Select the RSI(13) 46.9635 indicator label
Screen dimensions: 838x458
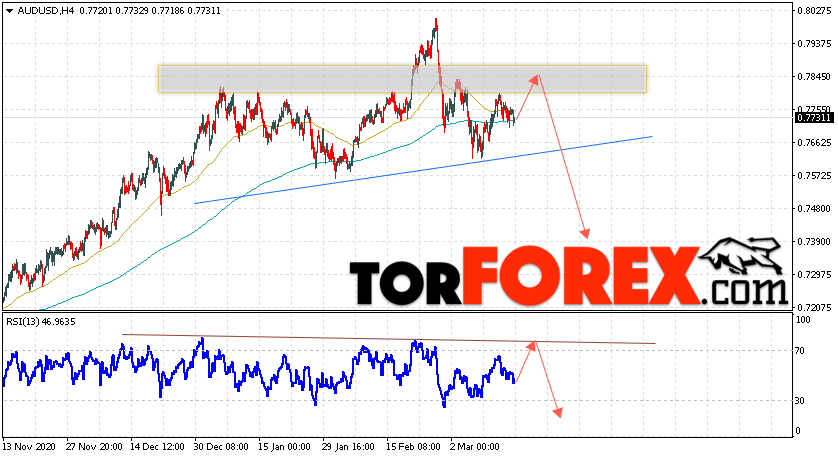tap(41, 322)
